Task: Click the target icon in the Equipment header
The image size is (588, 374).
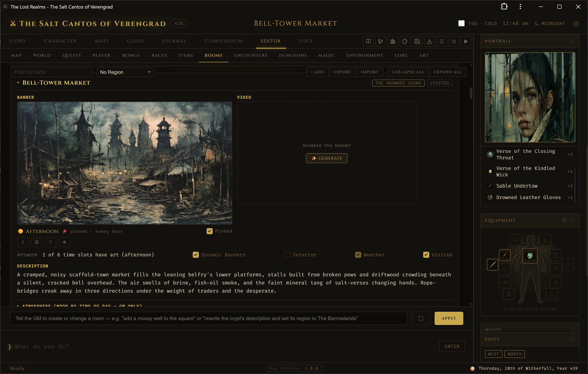Action: [x=564, y=220]
